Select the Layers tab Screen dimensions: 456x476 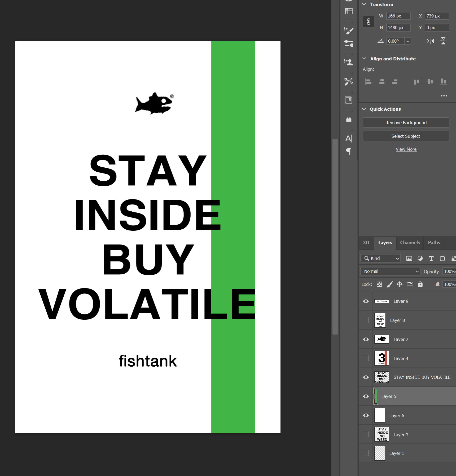coord(385,243)
